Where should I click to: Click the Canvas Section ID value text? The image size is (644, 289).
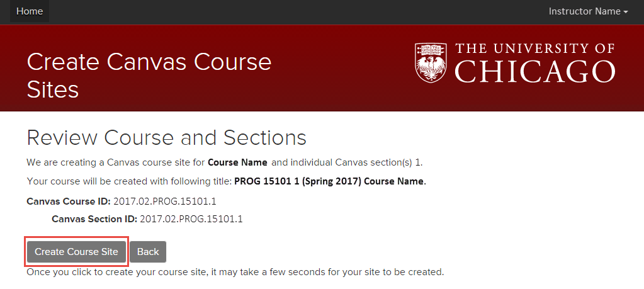191,219
